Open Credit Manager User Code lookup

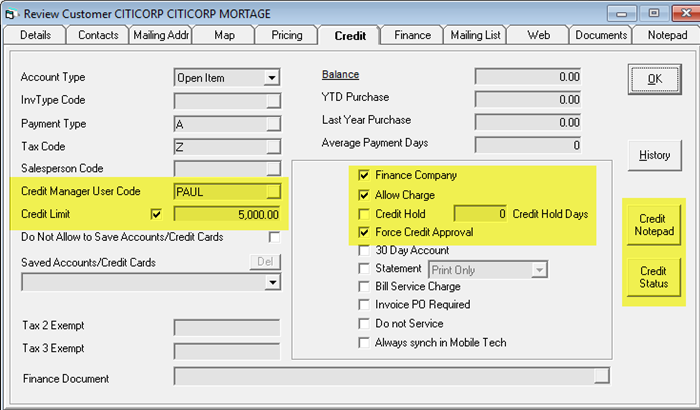(x=273, y=192)
